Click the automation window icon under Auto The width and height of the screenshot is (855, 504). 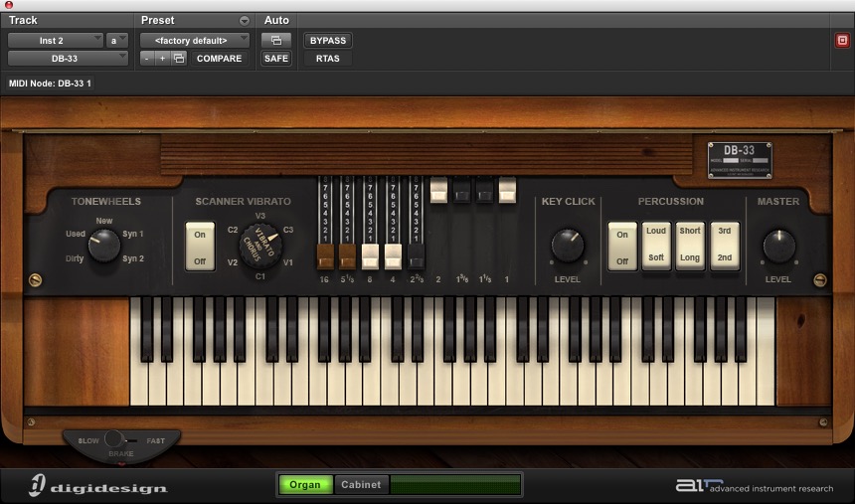[276, 41]
